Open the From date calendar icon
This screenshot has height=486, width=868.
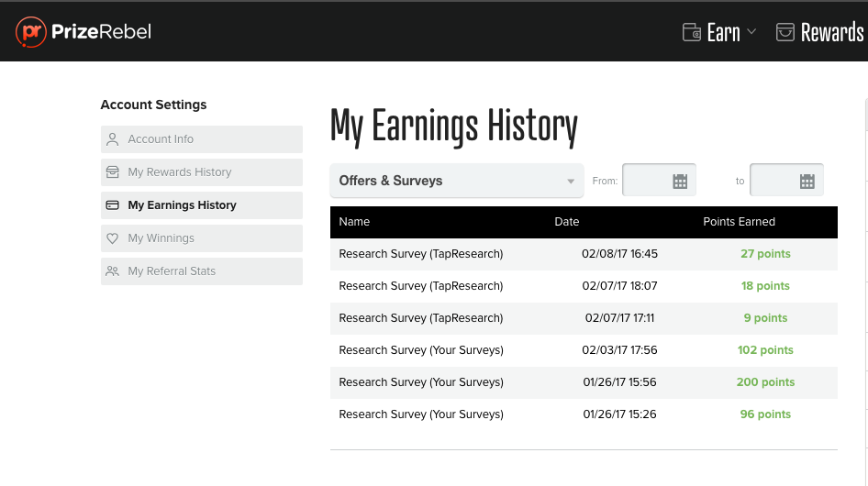(680, 181)
